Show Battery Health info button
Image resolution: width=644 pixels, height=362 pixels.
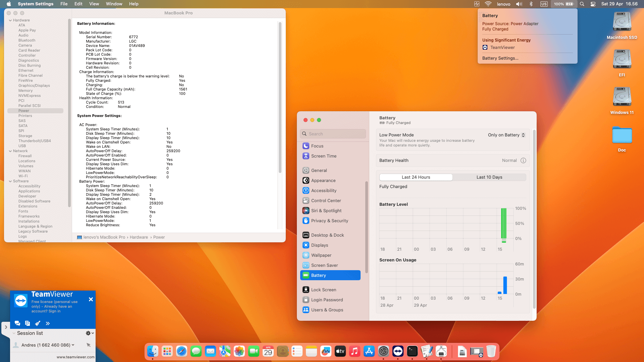[523, 161]
